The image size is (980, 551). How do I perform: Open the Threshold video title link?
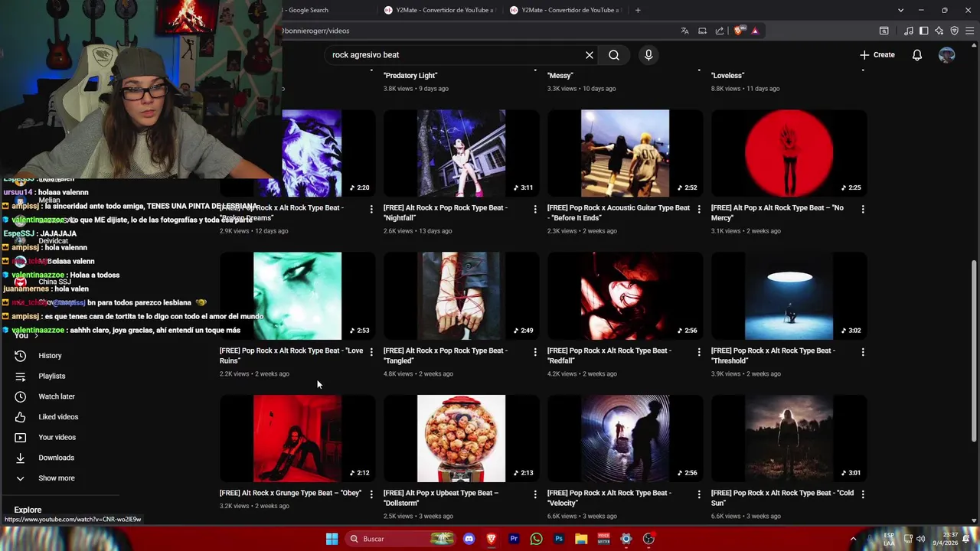tap(773, 356)
